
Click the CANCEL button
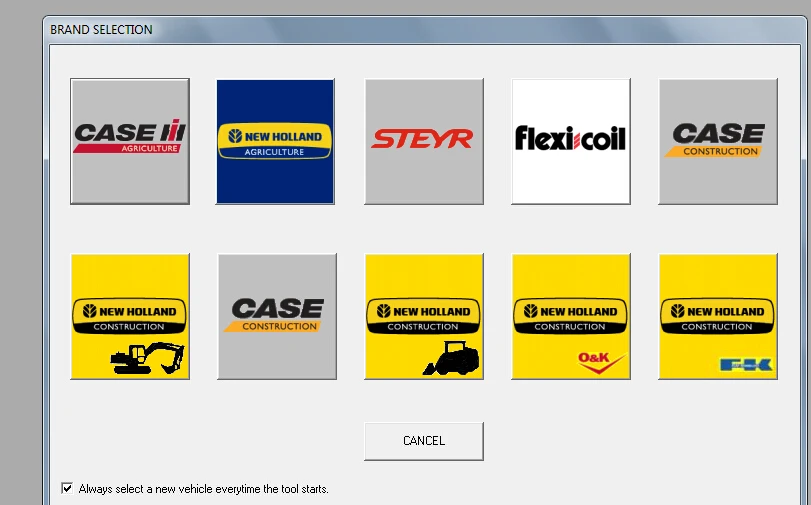pos(424,441)
